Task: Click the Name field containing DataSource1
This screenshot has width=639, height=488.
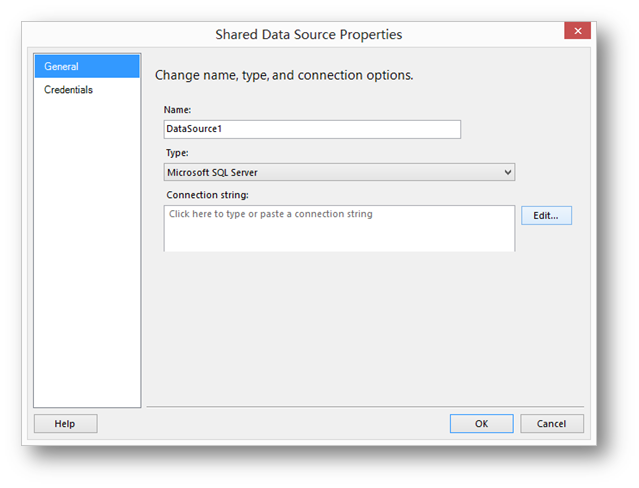Action: point(312,129)
